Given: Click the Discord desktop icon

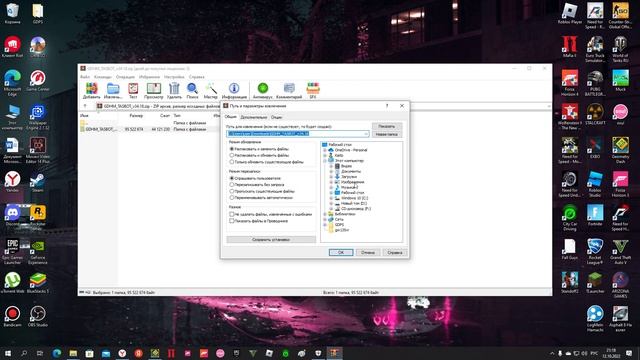Looking at the screenshot, I should point(13,216).
